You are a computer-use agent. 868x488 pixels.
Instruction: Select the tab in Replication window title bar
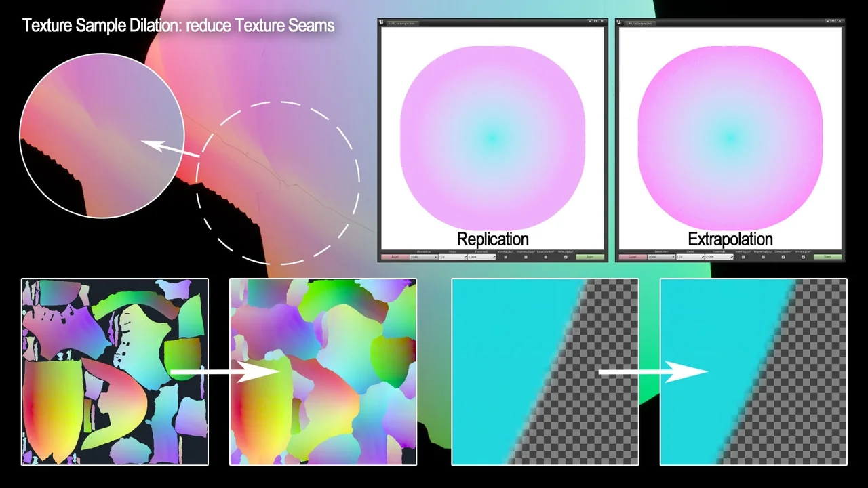[x=403, y=23]
